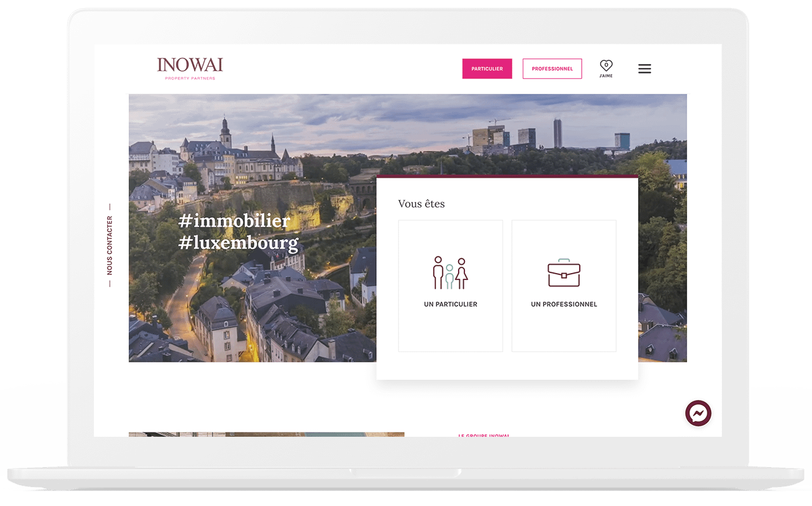Click the INOWAI Property Partners logo

[x=190, y=69]
